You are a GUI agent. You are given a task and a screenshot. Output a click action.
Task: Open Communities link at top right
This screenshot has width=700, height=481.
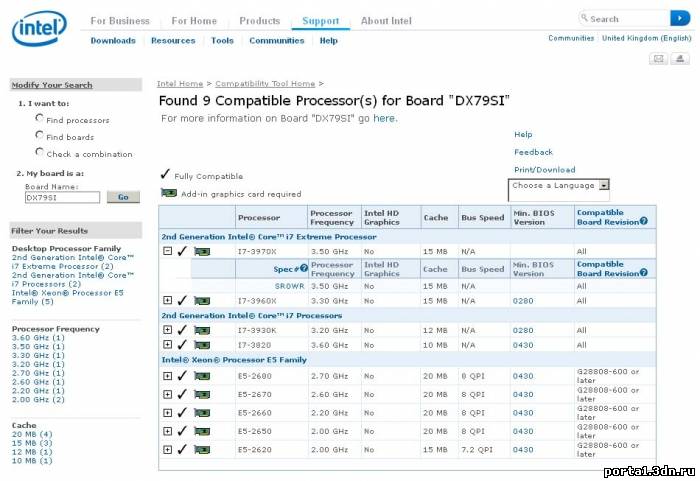pos(571,38)
